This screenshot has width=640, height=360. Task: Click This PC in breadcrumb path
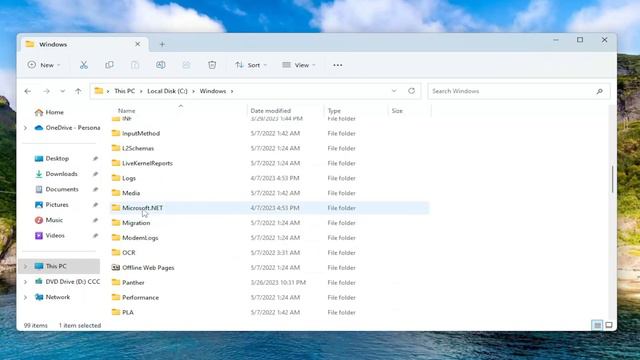[124, 91]
